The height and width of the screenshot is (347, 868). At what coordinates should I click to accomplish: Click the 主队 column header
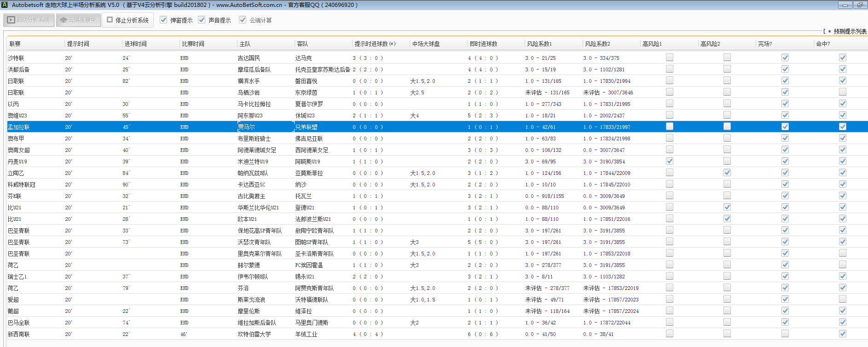pos(245,44)
